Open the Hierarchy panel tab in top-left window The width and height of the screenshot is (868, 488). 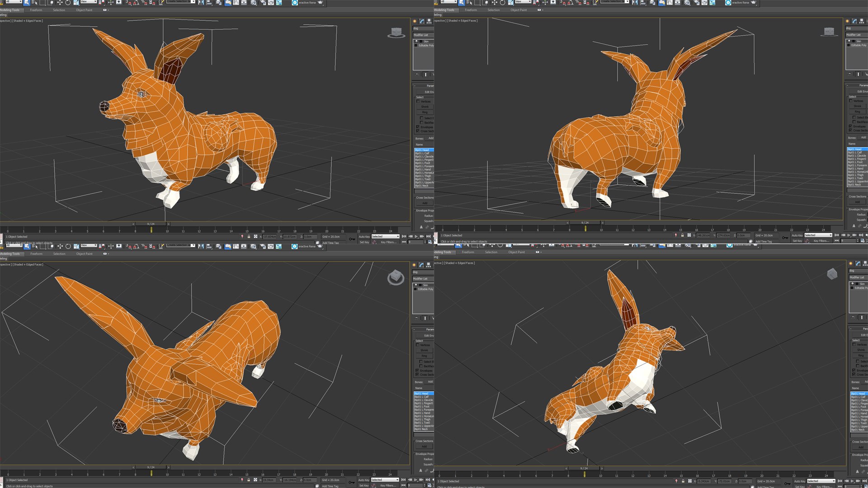[x=429, y=21]
